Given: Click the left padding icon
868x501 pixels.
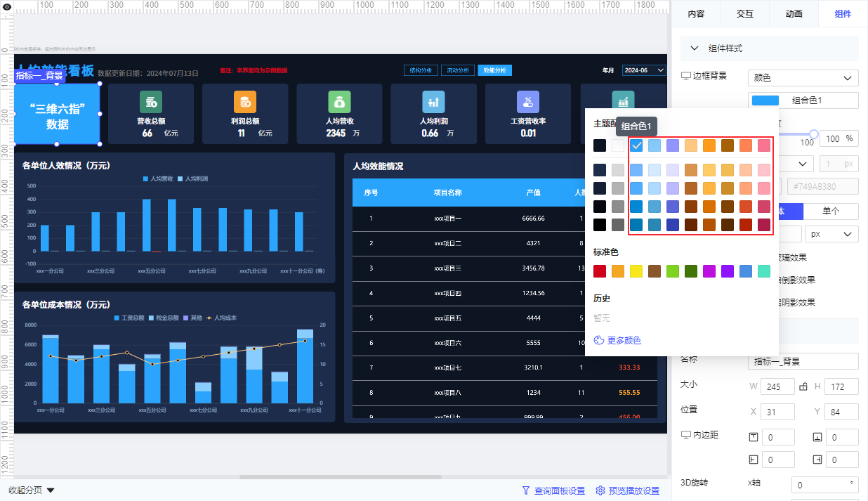Looking at the screenshot, I should point(754,460).
